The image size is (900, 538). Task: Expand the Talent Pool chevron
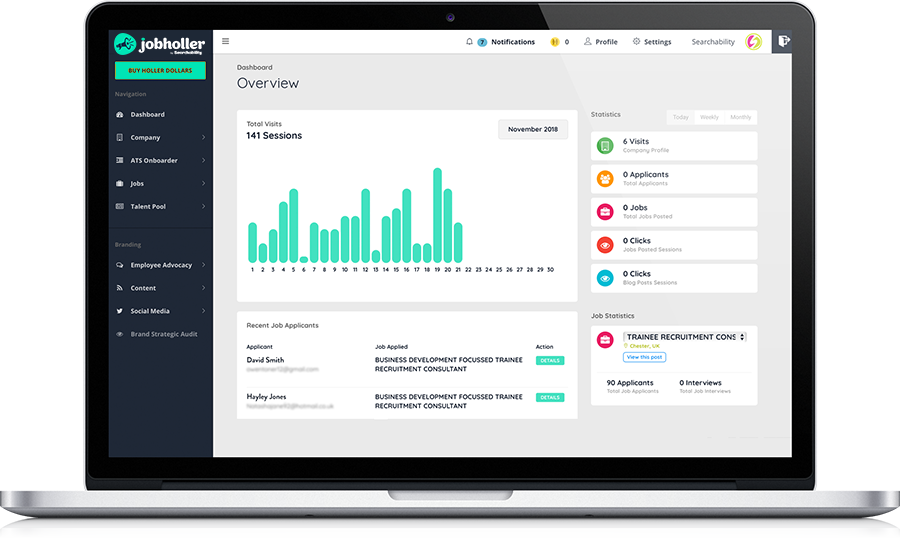click(x=204, y=206)
